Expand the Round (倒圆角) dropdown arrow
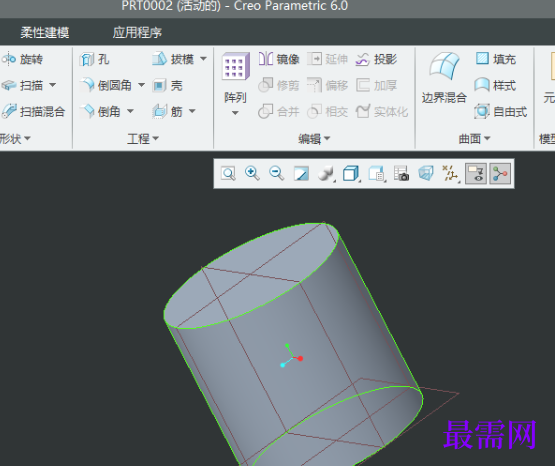 tap(141, 85)
